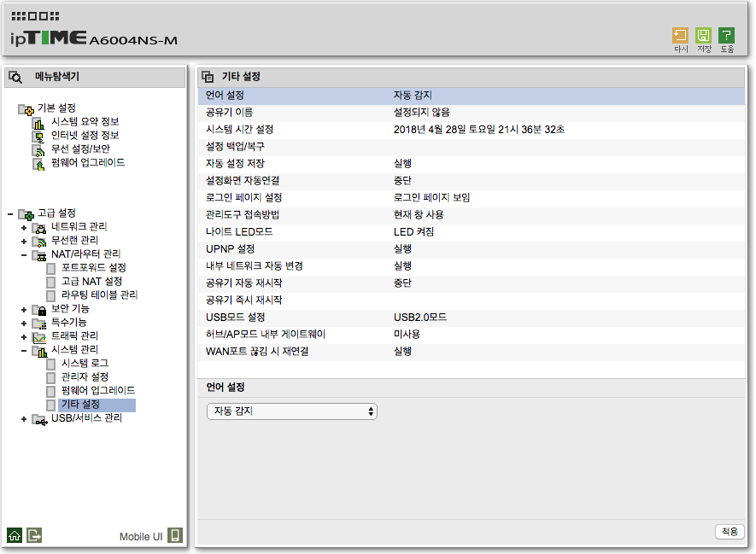Viewport: 756px width, 554px height.
Task: Click the 적용 apply button
Action: point(730,531)
